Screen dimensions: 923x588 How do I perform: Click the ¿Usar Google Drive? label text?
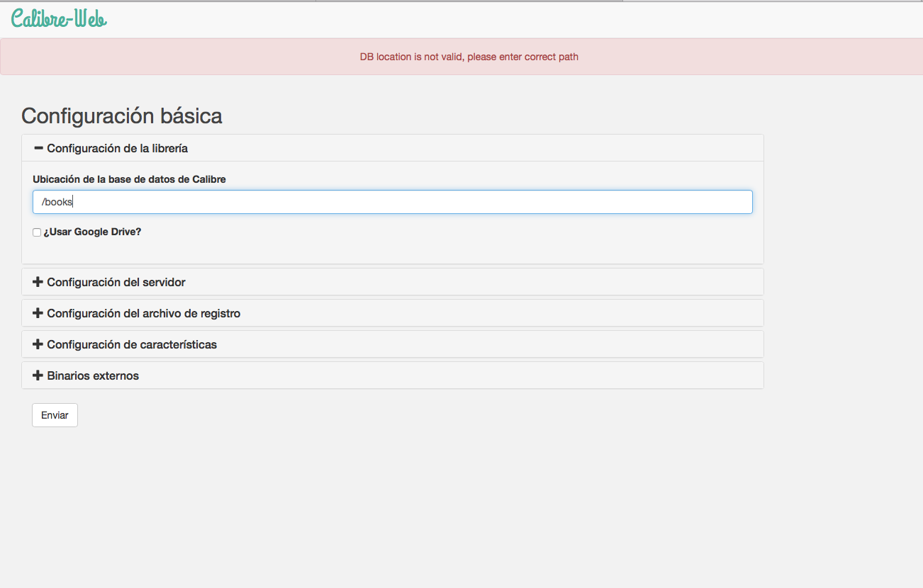point(92,232)
